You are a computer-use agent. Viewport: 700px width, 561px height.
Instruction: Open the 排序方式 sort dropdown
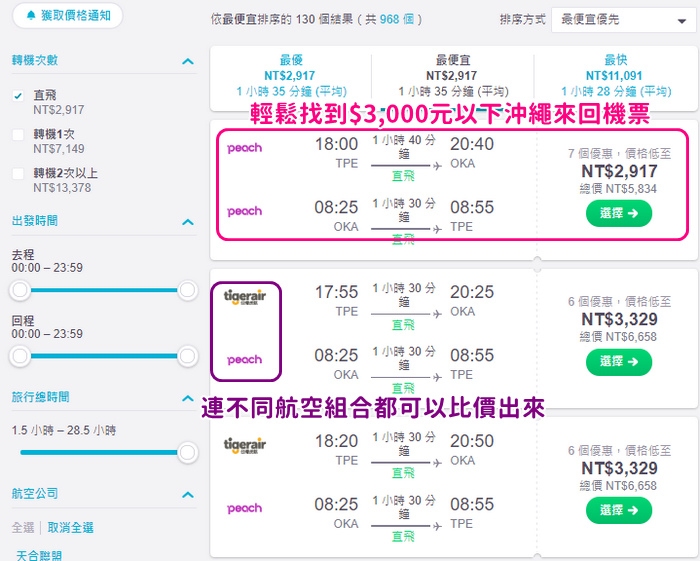[623, 20]
